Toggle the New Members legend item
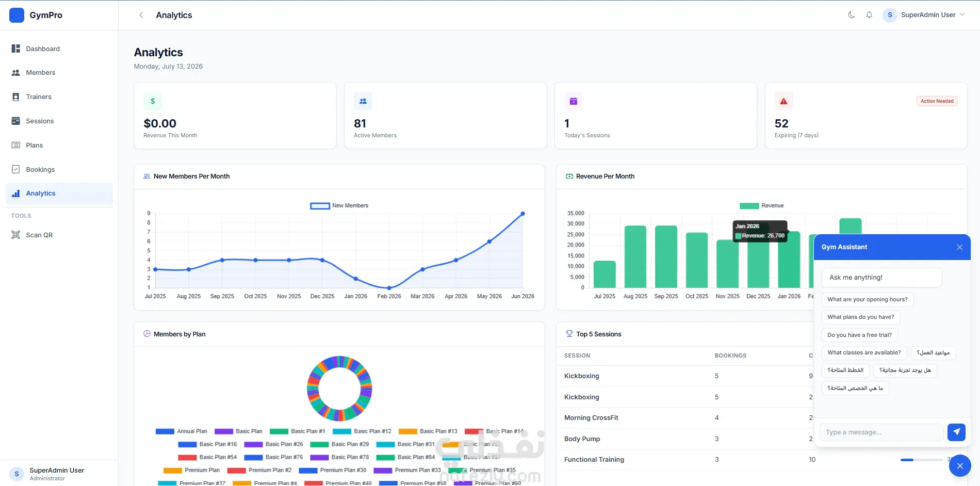The image size is (980, 486). pos(339,205)
